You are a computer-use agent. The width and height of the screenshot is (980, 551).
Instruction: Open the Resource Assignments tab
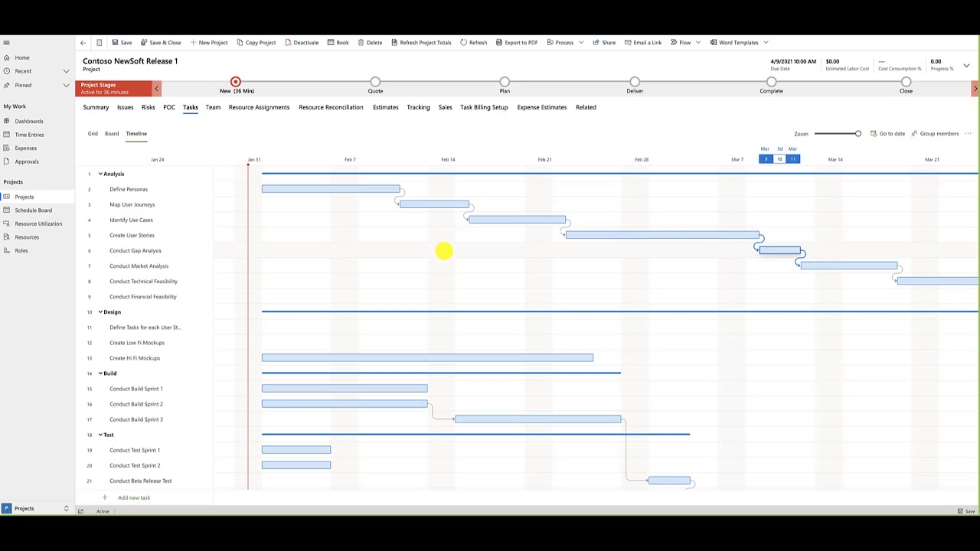pyautogui.click(x=259, y=107)
